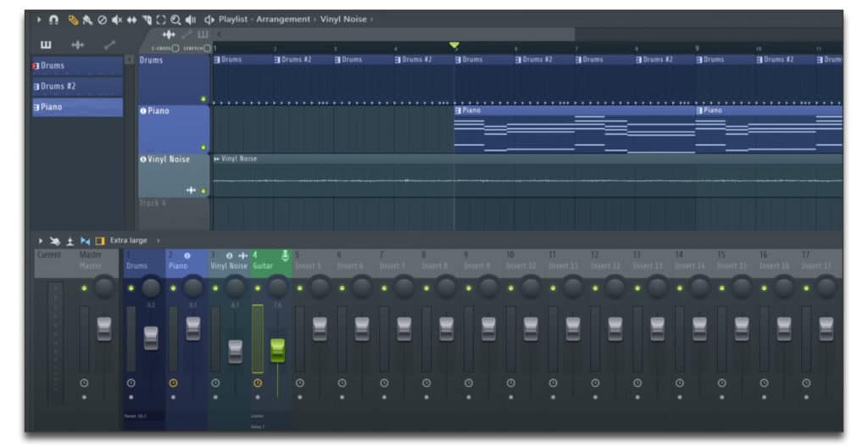Click the Guitar channel green volume fader

[277, 350]
